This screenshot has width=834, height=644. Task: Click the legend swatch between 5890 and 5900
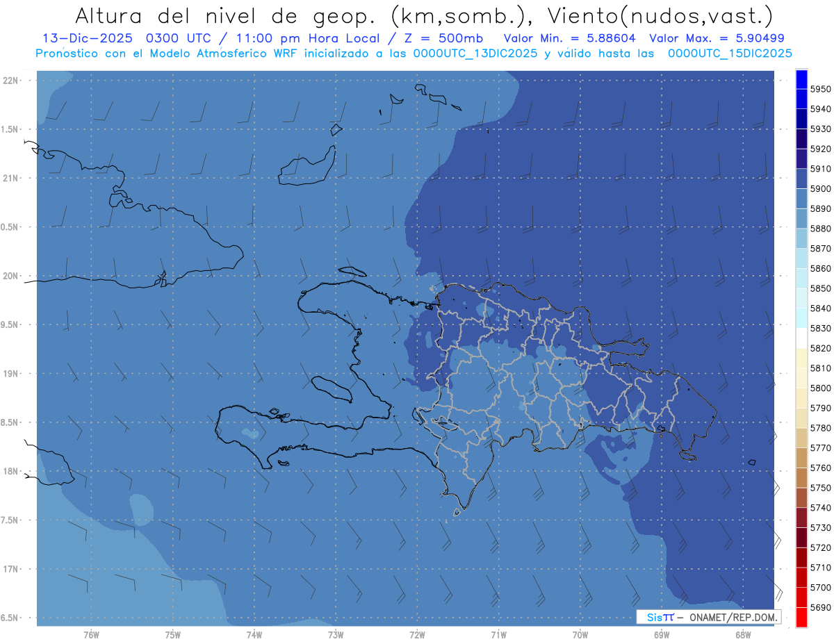point(801,199)
